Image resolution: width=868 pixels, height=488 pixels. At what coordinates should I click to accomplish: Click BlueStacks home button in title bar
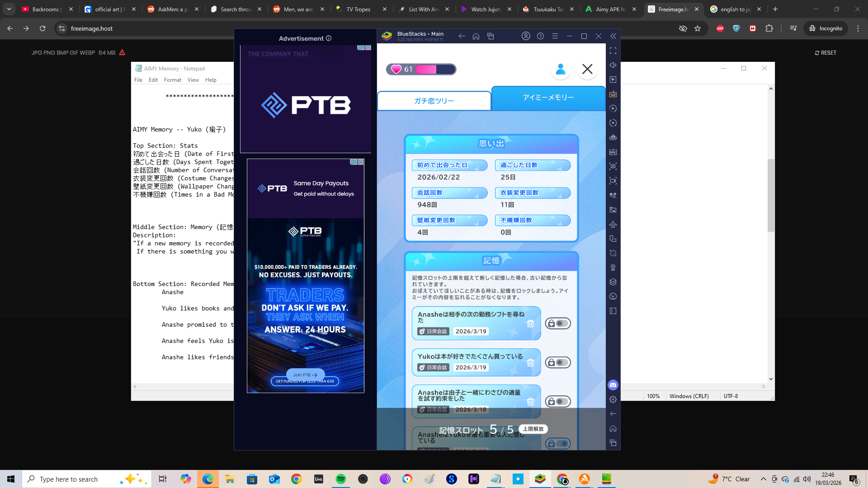(x=476, y=36)
